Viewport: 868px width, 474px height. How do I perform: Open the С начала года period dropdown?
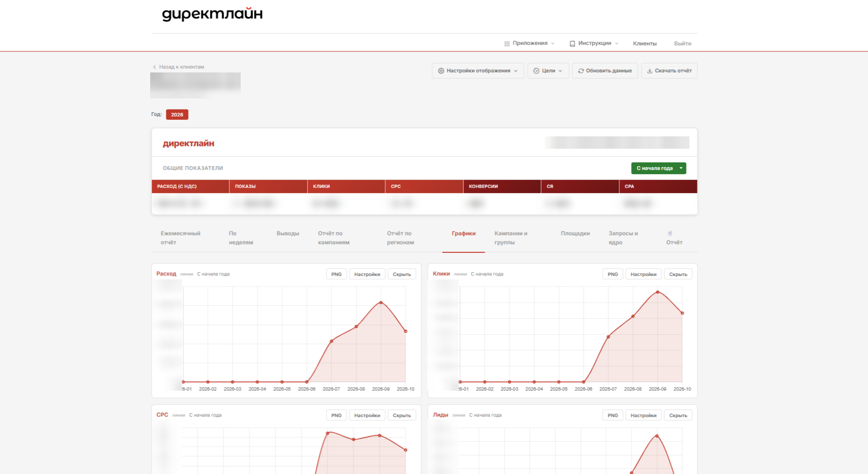(x=659, y=168)
